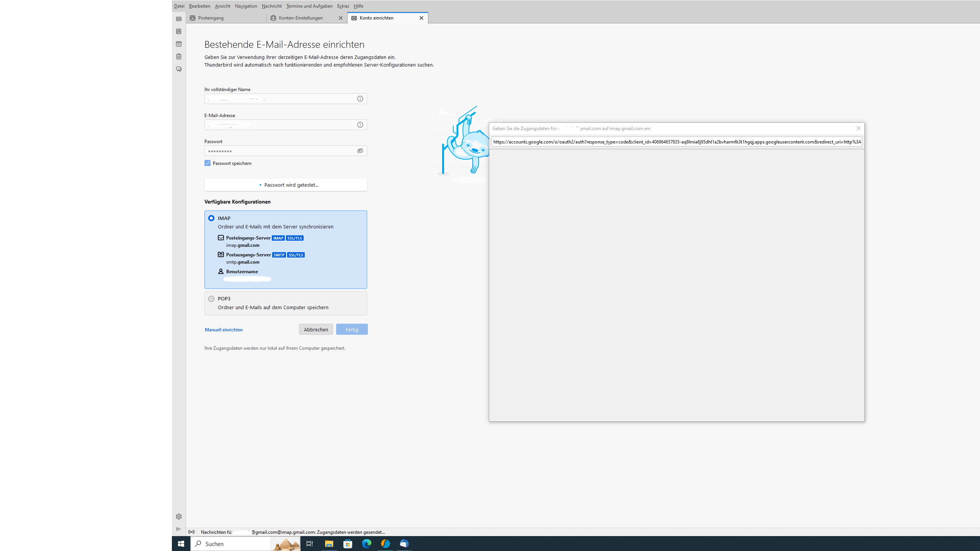The height and width of the screenshot is (551, 980).
Task: Click the Abbrechen button
Action: click(x=316, y=329)
